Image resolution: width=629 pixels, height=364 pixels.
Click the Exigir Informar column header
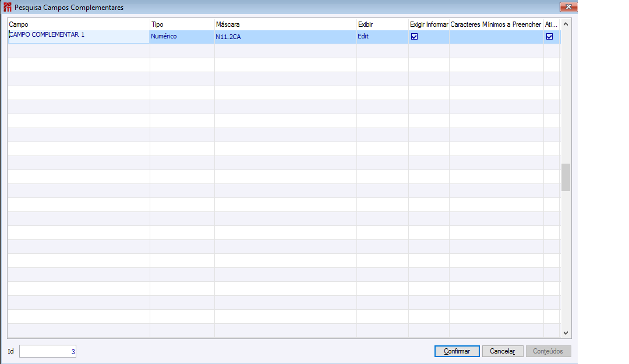coord(429,24)
